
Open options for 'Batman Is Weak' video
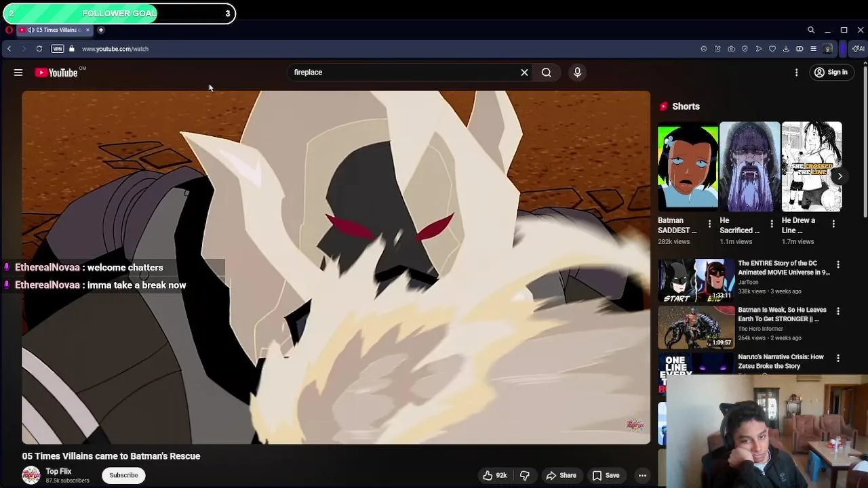838,311
